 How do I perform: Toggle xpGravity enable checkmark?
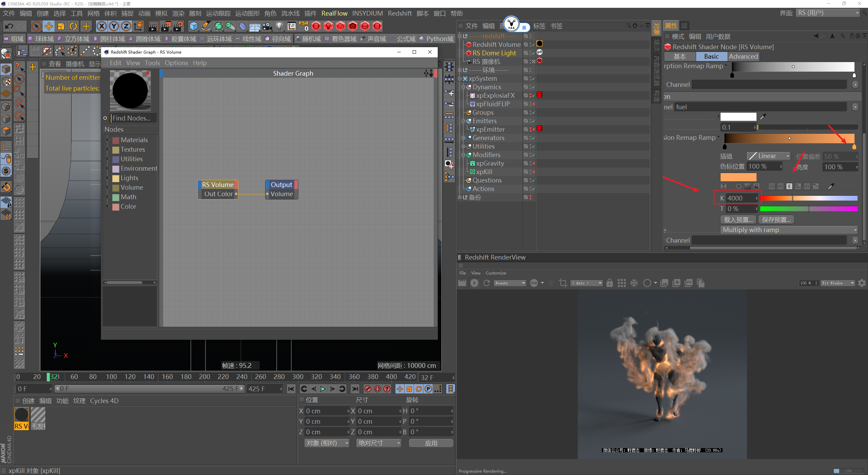pos(533,163)
